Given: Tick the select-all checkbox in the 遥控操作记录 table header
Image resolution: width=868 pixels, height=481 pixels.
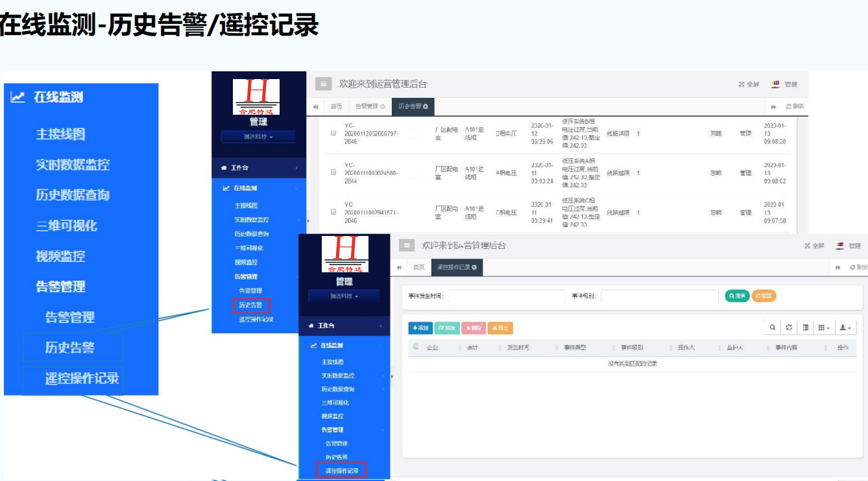Looking at the screenshot, I should coord(416,347).
